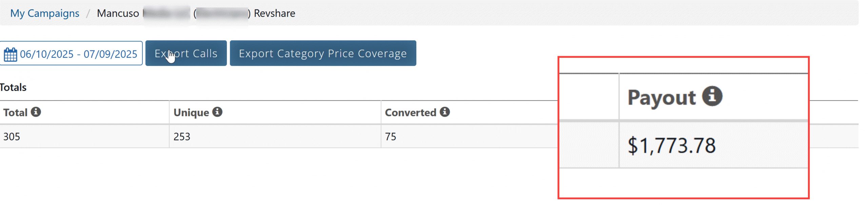The image size is (868, 205).
Task: Click the Mancuso campaign name in breadcrumb
Action: click(118, 14)
